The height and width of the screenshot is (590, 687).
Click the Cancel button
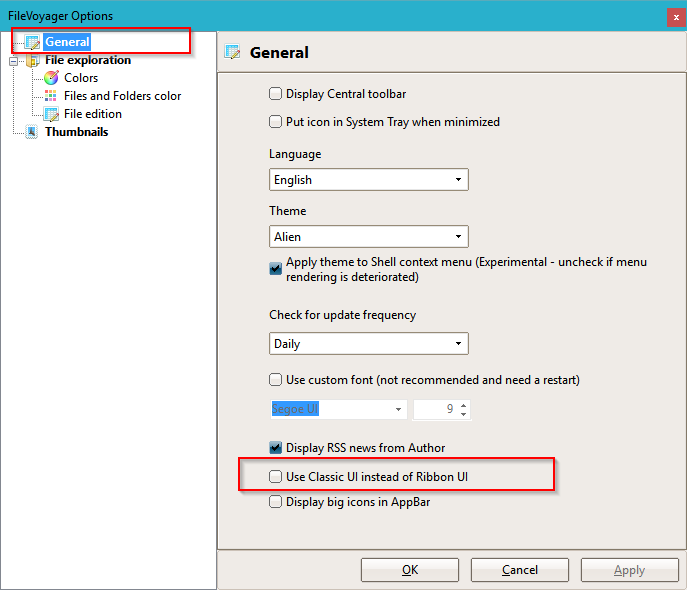tap(520, 570)
